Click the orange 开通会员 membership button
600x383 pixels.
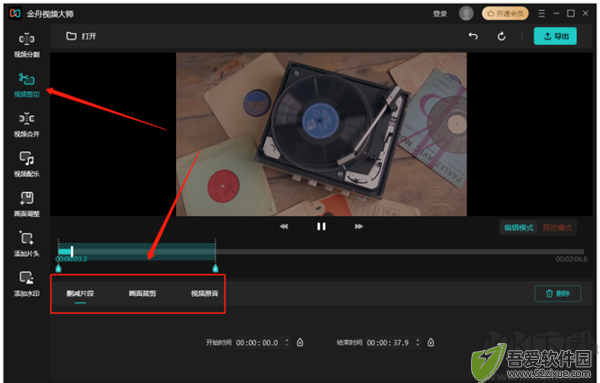pyautogui.click(x=505, y=14)
